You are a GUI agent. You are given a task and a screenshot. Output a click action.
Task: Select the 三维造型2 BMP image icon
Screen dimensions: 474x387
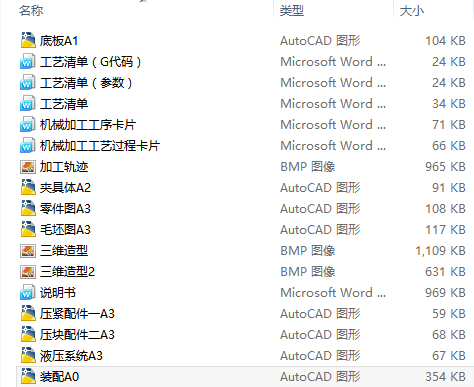[x=28, y=271]
